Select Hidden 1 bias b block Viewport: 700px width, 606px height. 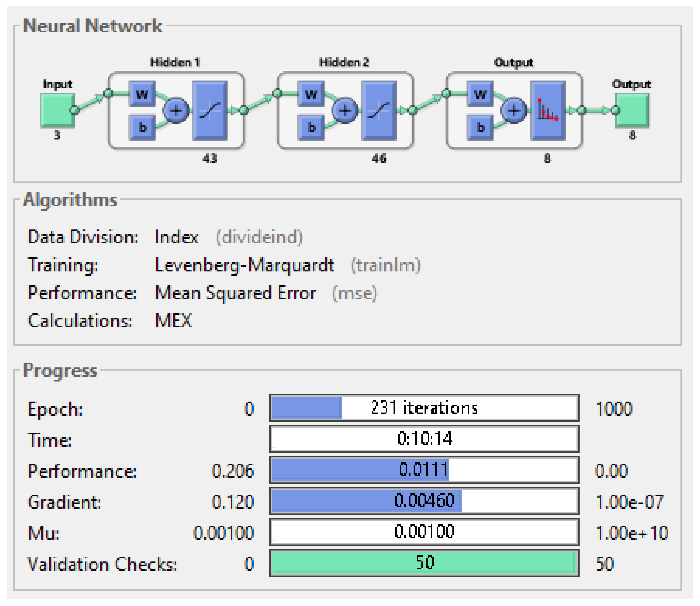coord(142,127)
